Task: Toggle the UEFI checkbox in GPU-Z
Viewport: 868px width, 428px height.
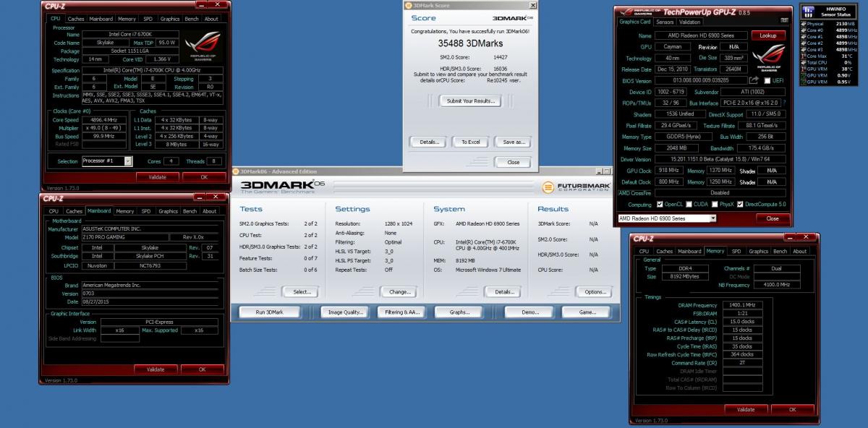Action: [x=767, y=80]
